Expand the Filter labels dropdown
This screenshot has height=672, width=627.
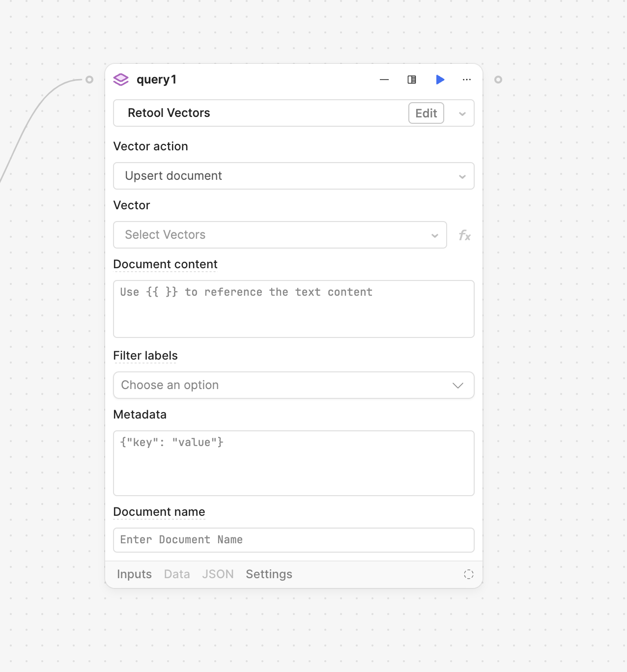pos(294,385)
